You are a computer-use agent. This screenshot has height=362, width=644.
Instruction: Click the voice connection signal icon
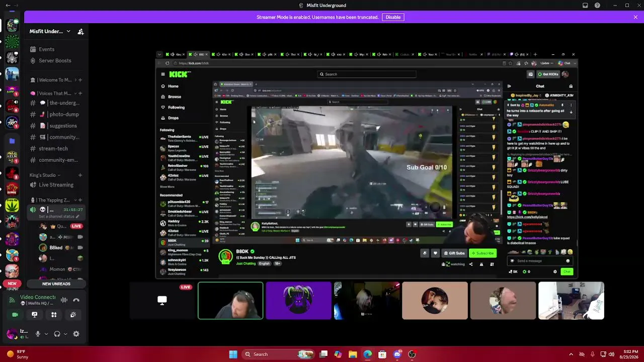(x=12, y=300)
